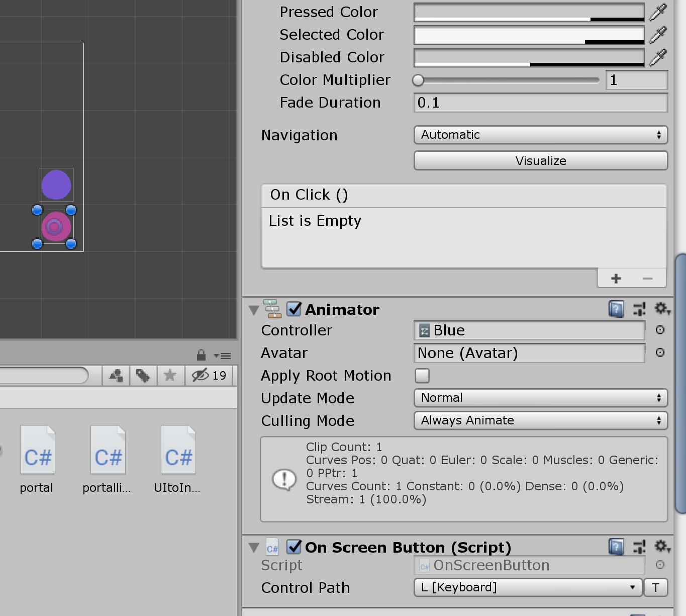Open Disabled Color swatch
This screenshot has width=686, height=616.
tap(529, 57)
